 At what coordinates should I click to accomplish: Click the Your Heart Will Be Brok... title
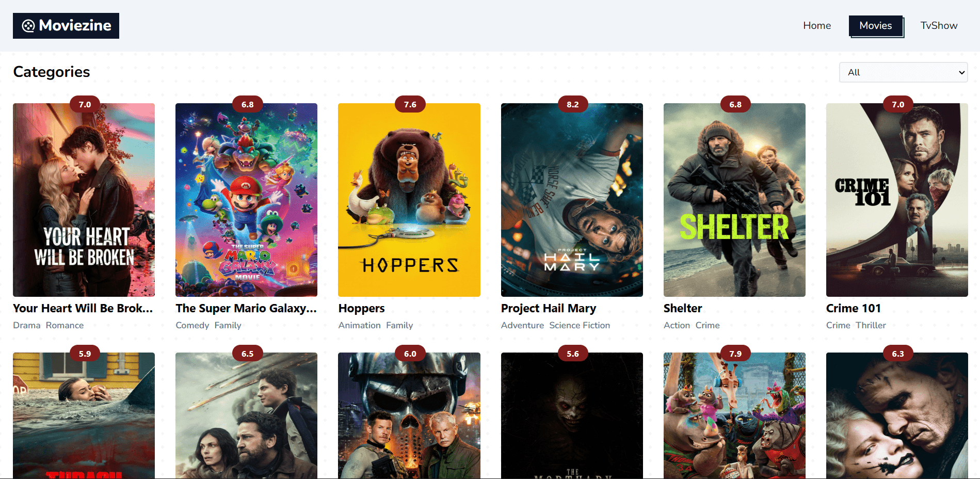click(x=83, y=308)
